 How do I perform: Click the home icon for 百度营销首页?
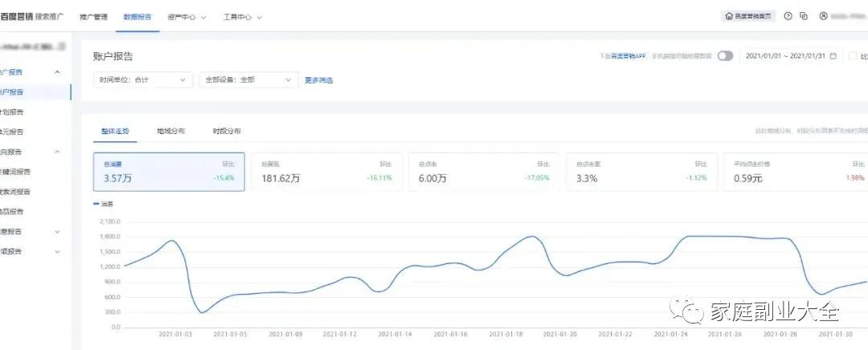(729, 16)
